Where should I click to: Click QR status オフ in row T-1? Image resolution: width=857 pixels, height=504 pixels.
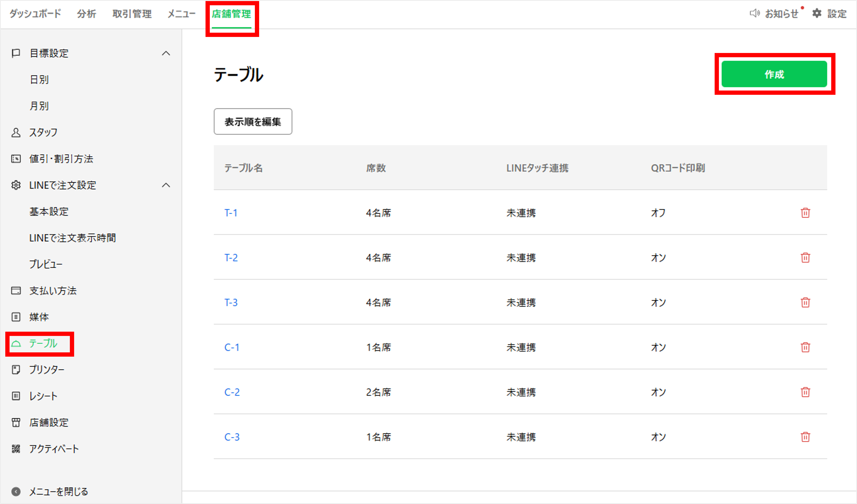pos(658,213)
